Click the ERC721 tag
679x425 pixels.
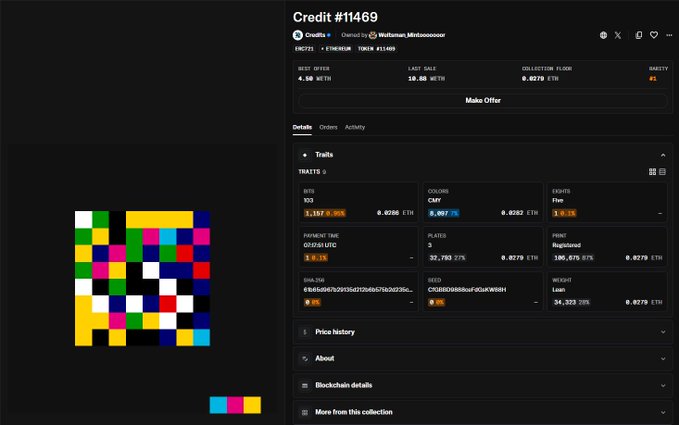pyautogui.click(x=304, y=49)
